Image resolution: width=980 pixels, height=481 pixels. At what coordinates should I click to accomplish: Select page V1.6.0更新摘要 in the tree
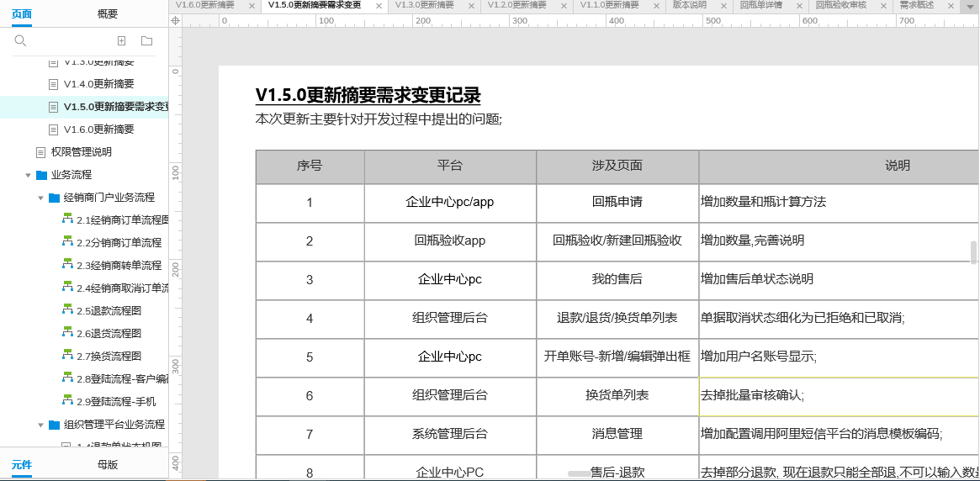(x=98, y=129)
